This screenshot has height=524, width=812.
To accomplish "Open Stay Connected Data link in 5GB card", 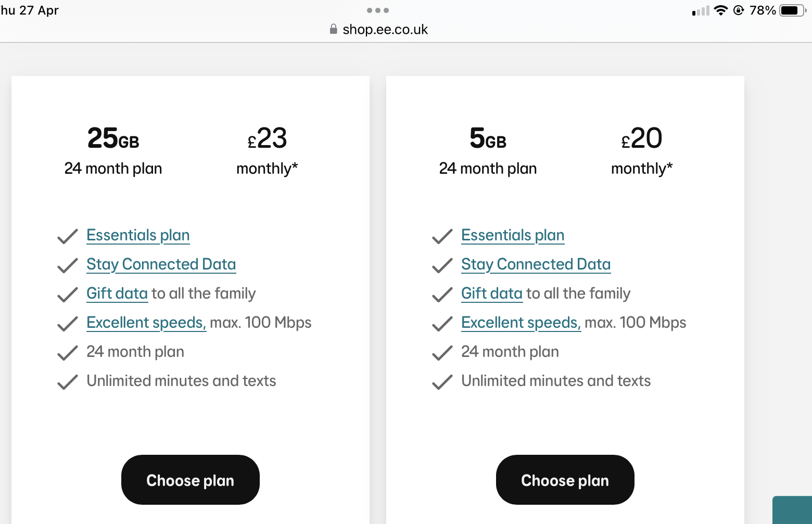I will pos(536,264).
